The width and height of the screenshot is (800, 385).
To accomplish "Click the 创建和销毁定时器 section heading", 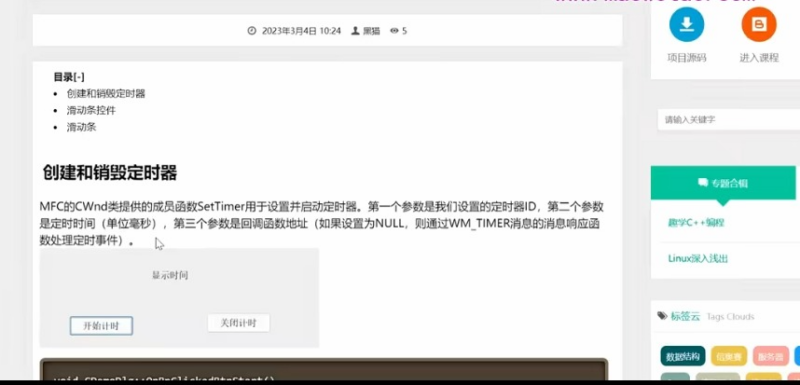I will coord(110,173).
